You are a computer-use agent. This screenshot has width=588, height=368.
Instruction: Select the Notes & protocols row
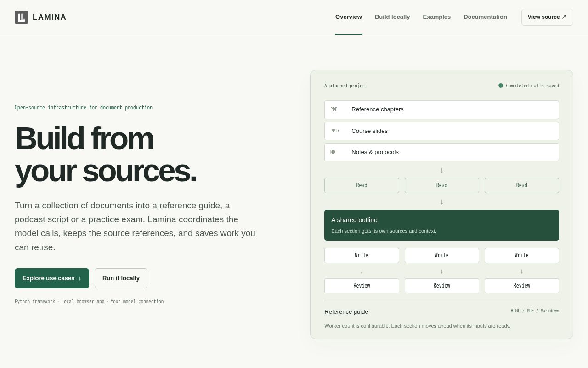point(441,152)
